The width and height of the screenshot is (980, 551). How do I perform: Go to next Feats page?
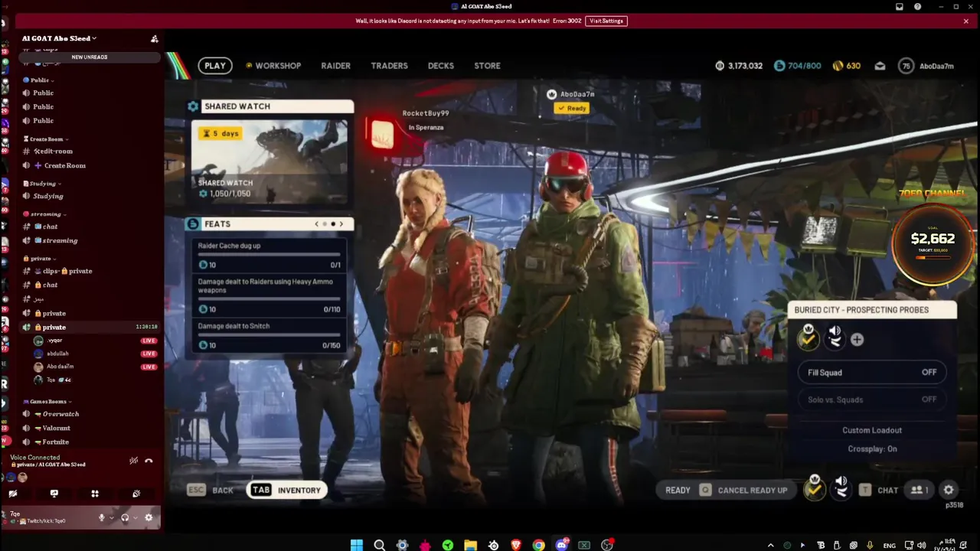[x=341, y=224]
